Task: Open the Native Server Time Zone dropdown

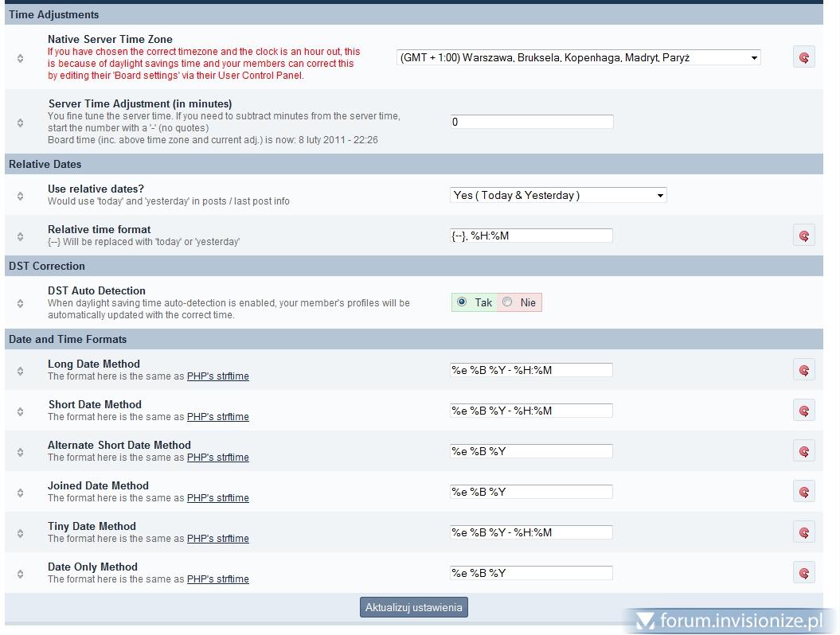Action: [x=578, y=57]
